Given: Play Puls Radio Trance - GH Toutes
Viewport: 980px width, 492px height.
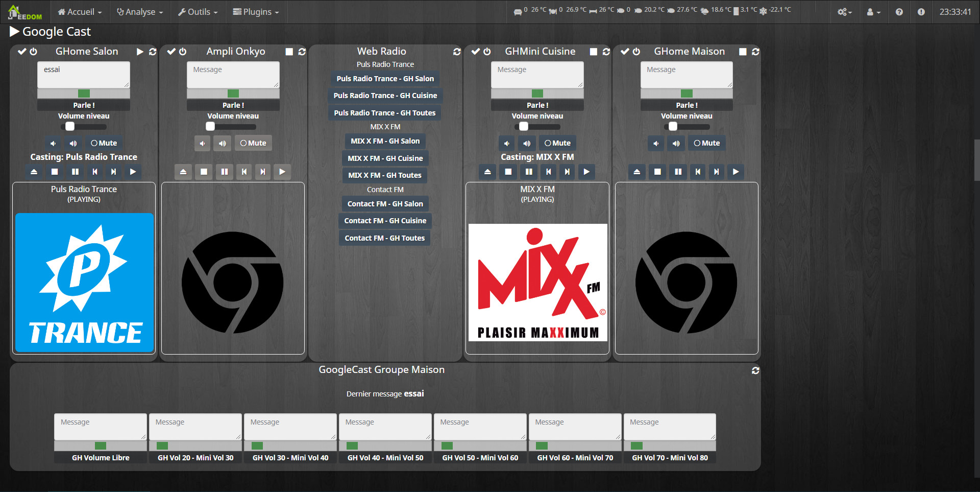Looking at the screenshot, I should [385, 113].
